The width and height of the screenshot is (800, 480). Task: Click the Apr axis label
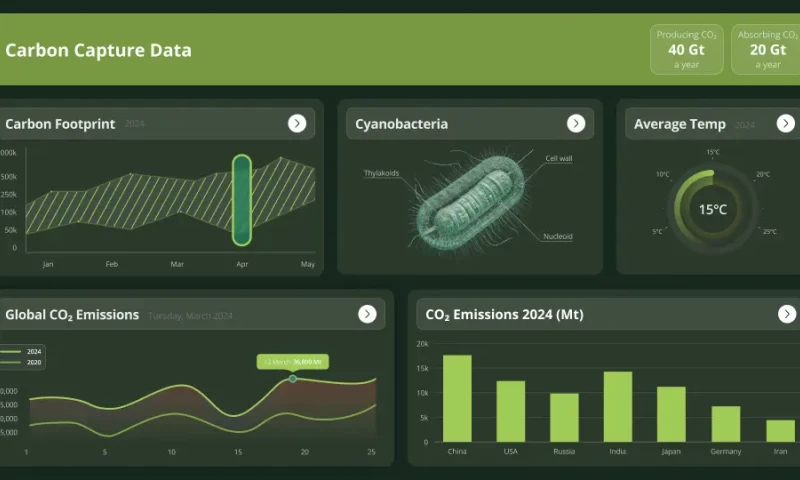[x=242, y=264]
